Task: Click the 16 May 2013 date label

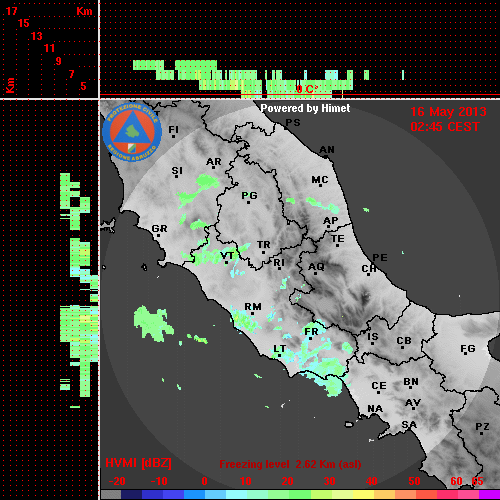Action: (x=448, y=112)
